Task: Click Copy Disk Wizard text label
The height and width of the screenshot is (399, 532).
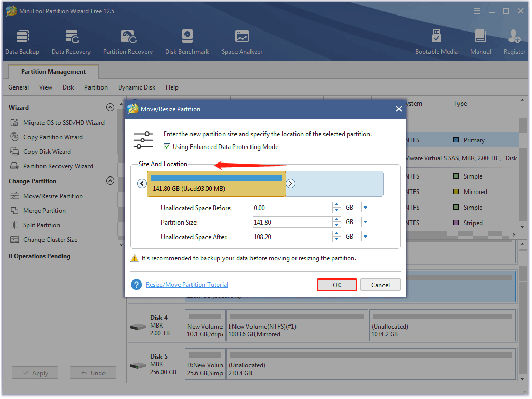Action: tap(47, 152)
